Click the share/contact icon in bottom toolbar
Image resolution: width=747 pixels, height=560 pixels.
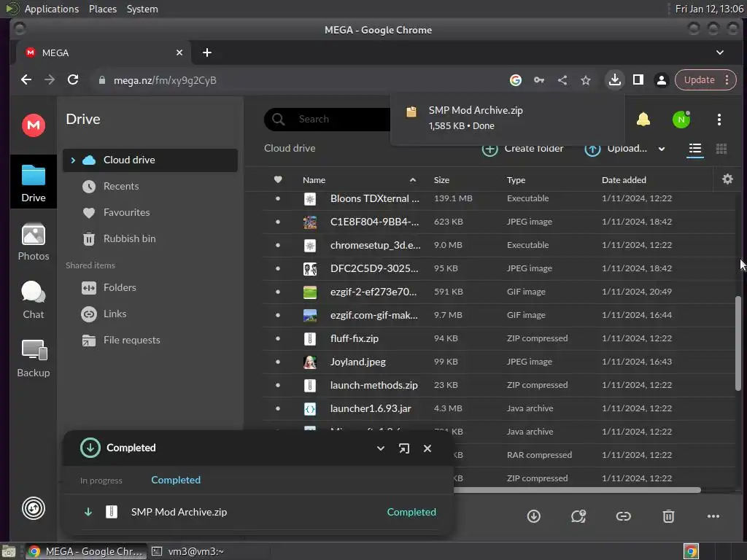click(578, 516)
